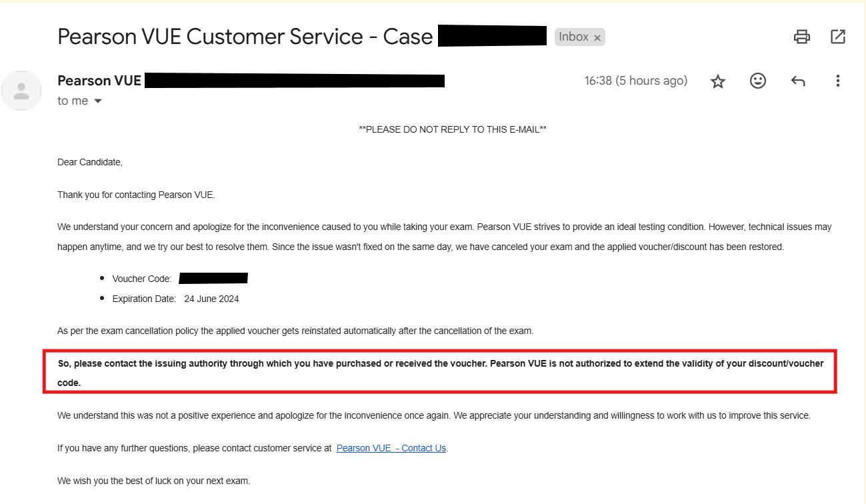Open the 'Pearson VUE - Contact Us' link

click(391, 448)
